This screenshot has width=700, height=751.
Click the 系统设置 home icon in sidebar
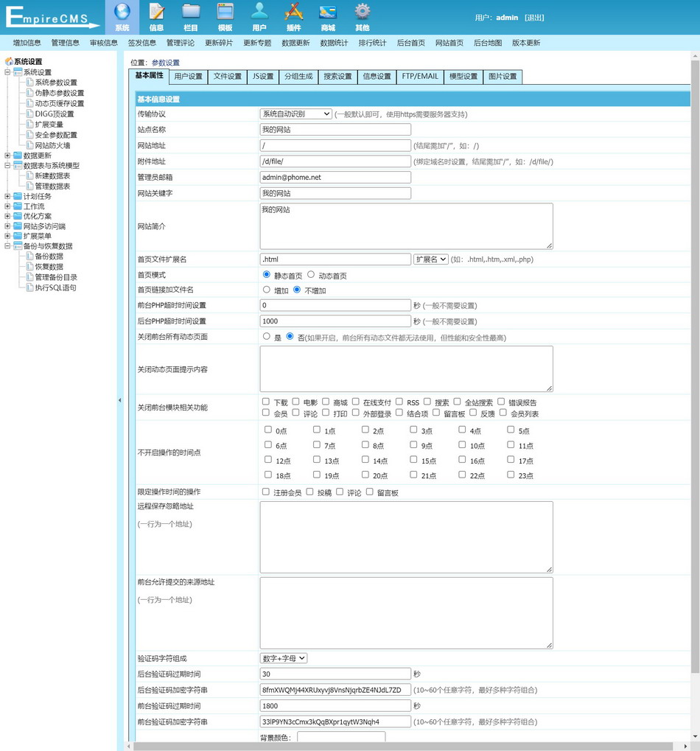(9, 61)
